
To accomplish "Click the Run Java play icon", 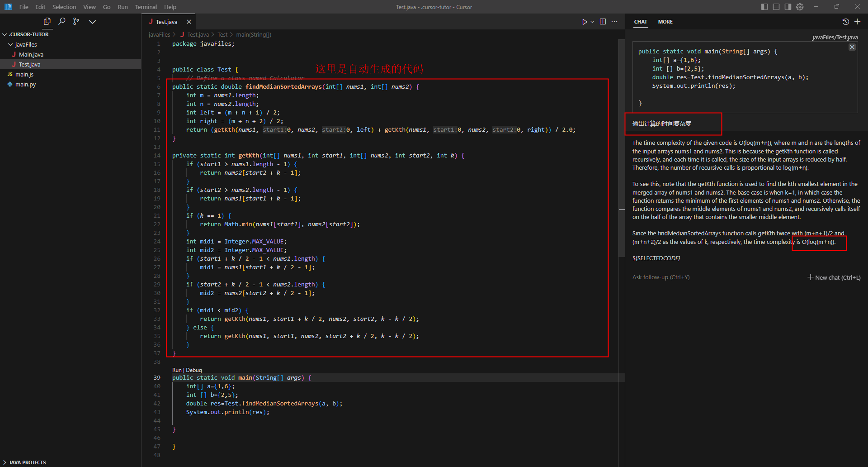I will click(584, 22).
